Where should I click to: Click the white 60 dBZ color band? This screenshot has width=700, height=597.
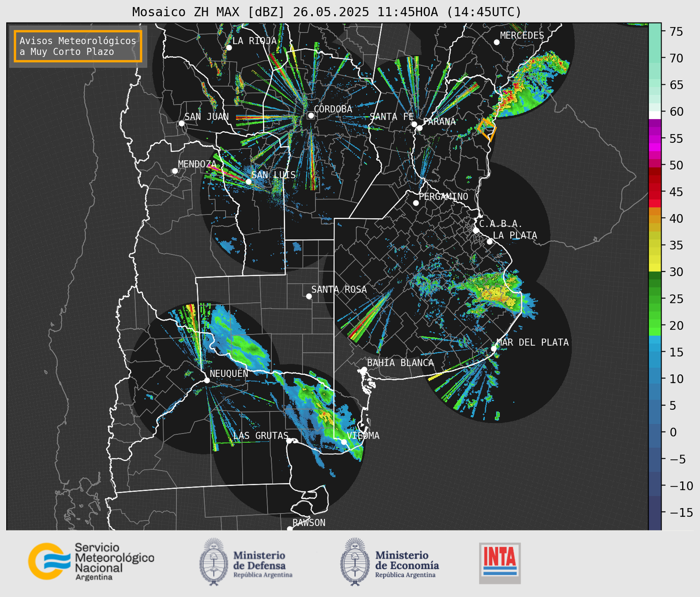(655, 115)
